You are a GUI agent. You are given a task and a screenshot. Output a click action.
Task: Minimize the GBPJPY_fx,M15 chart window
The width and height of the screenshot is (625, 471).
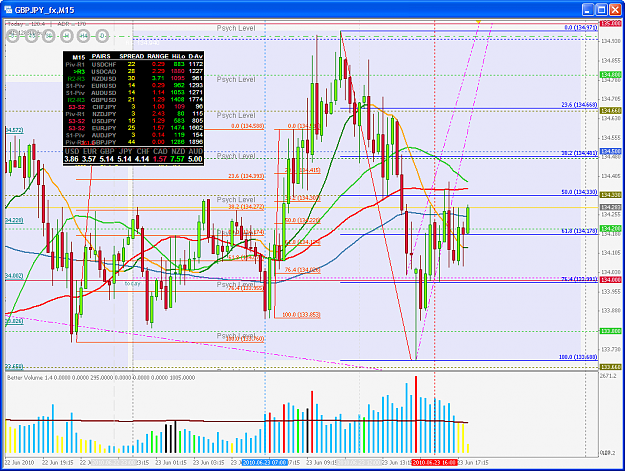click(x=588, y=10)
